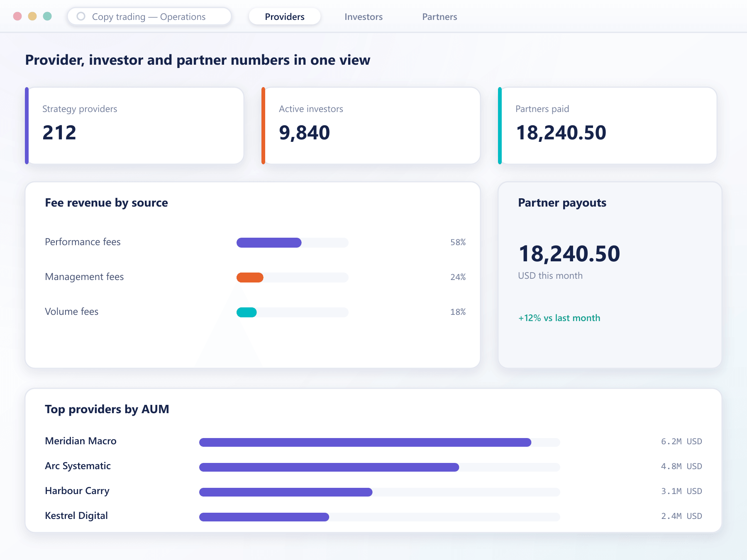Click the 'USD this month' caption

[x=550, y=275]
